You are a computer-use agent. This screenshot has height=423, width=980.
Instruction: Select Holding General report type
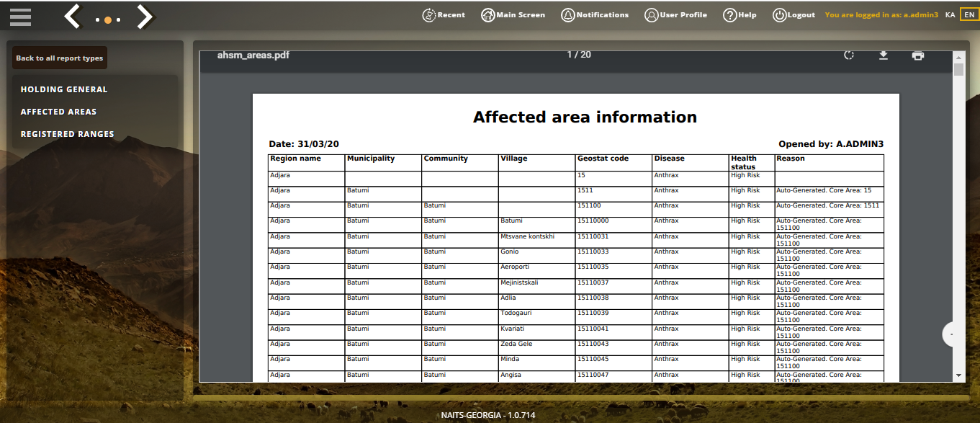coord(64,89)
